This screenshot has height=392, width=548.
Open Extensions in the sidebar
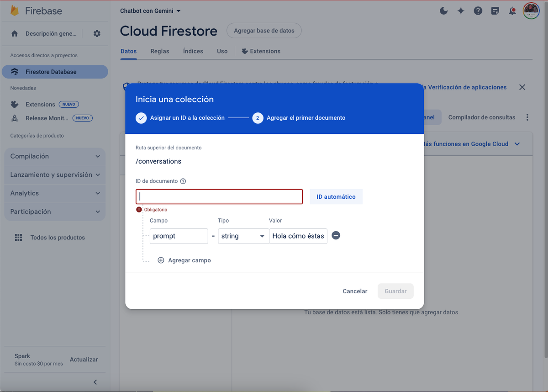click(40, 104)
